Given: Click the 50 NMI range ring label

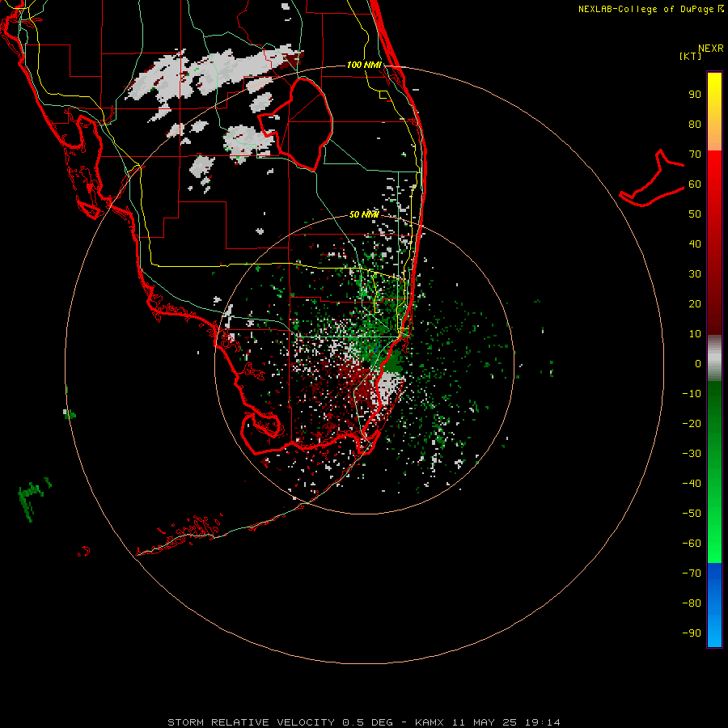Looking at the screenshot, I should click(364, 214).
